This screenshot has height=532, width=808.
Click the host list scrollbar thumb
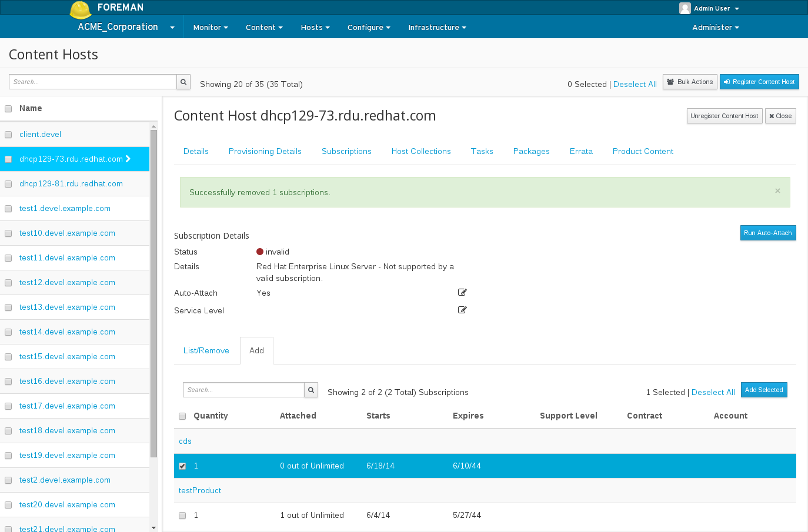pos(154,293)
